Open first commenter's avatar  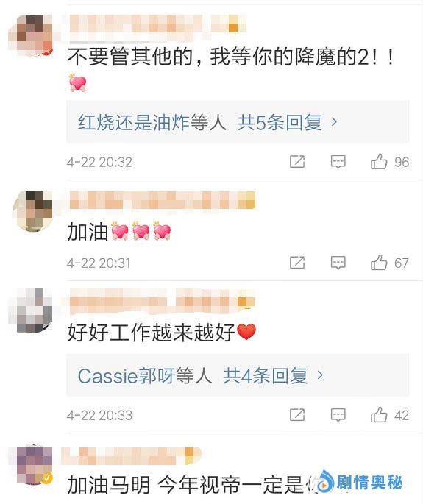[x=31, y=35]
